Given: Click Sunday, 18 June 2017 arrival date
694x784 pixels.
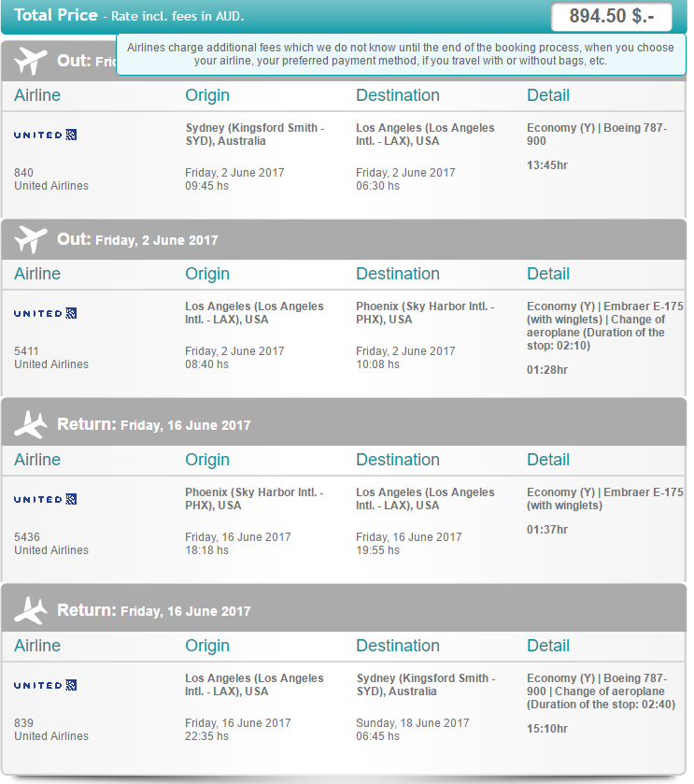Looking at the screenshot, I should [412, 723].
